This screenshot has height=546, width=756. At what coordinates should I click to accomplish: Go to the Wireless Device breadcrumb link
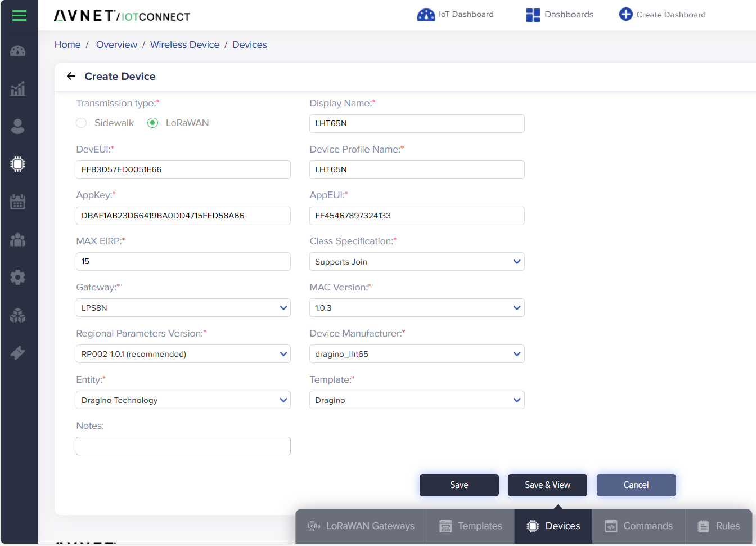coord(184,44)
